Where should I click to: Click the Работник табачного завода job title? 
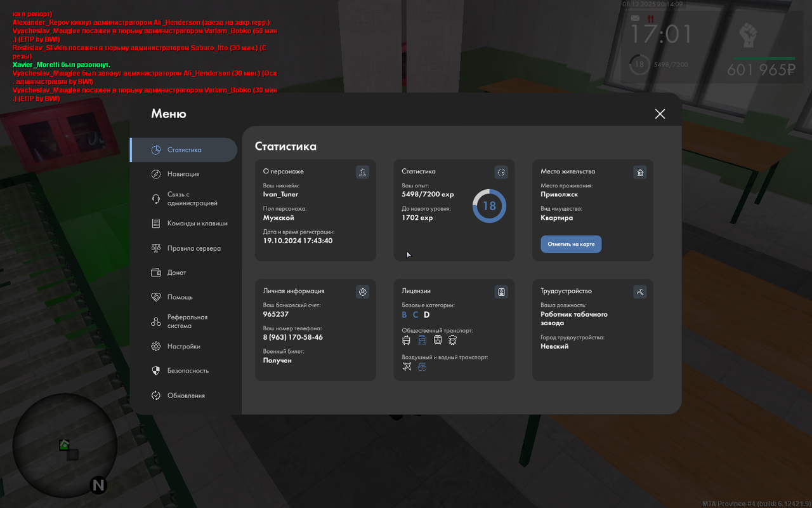pyautogui.click(x=574, y=319)
